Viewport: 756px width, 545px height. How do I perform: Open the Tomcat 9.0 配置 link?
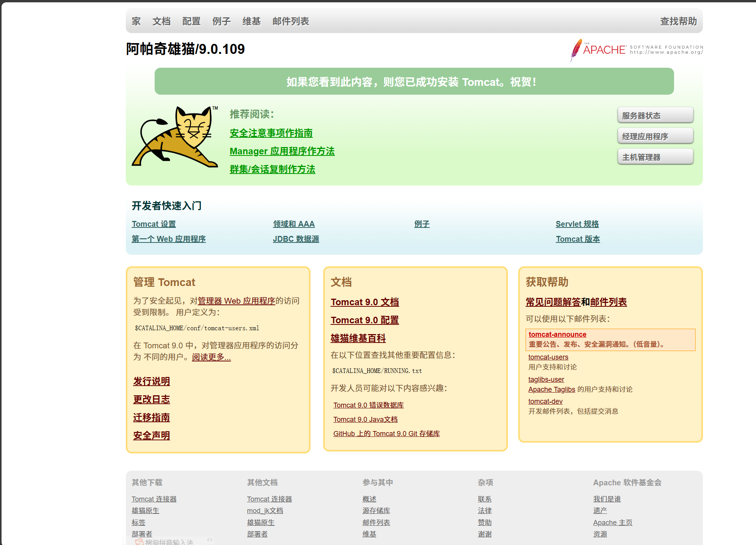(x=365, y=320)
